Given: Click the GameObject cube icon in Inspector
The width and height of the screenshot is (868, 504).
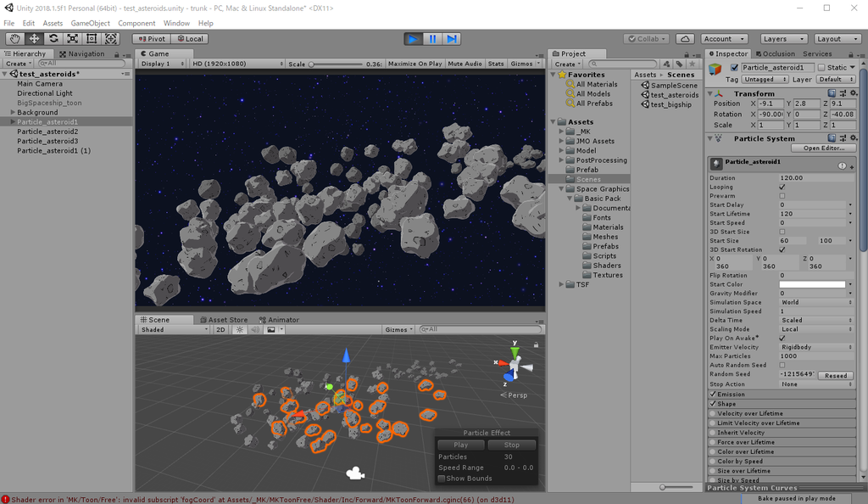Looking at the screenshot, I should point(715,69).
